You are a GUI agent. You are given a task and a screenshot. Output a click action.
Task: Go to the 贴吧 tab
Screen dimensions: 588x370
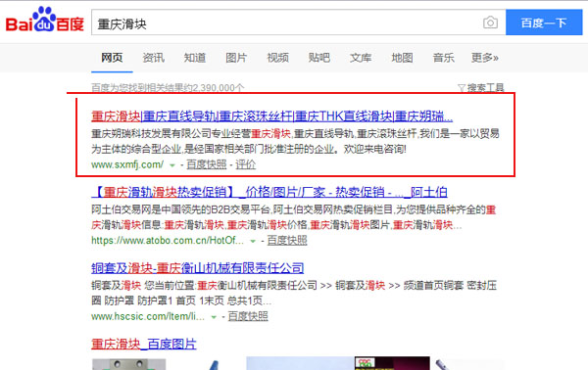[319, 58]
